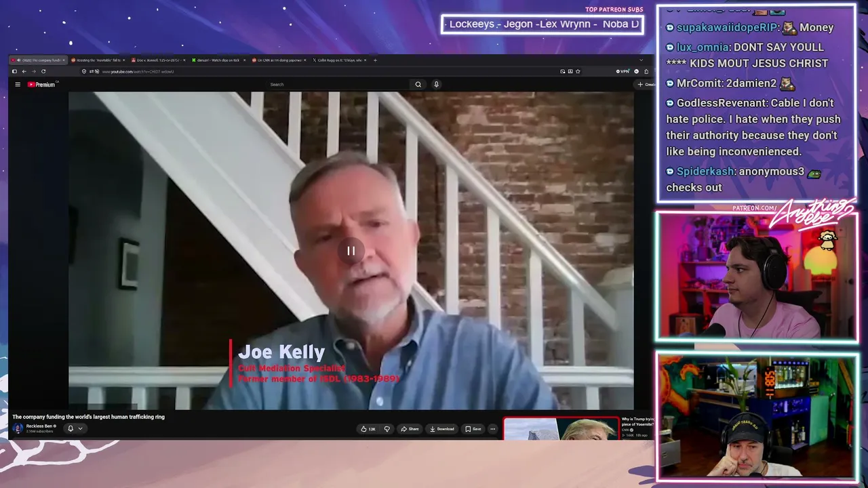Toggle the browser VPN button
The image size is (868, 488).
[x=623, y=71]
